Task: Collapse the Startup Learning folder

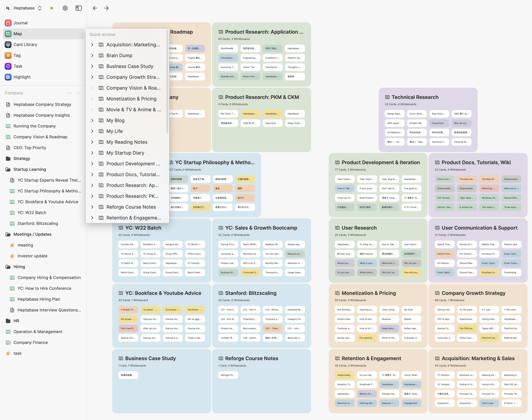Action: [x=8, y=169]
